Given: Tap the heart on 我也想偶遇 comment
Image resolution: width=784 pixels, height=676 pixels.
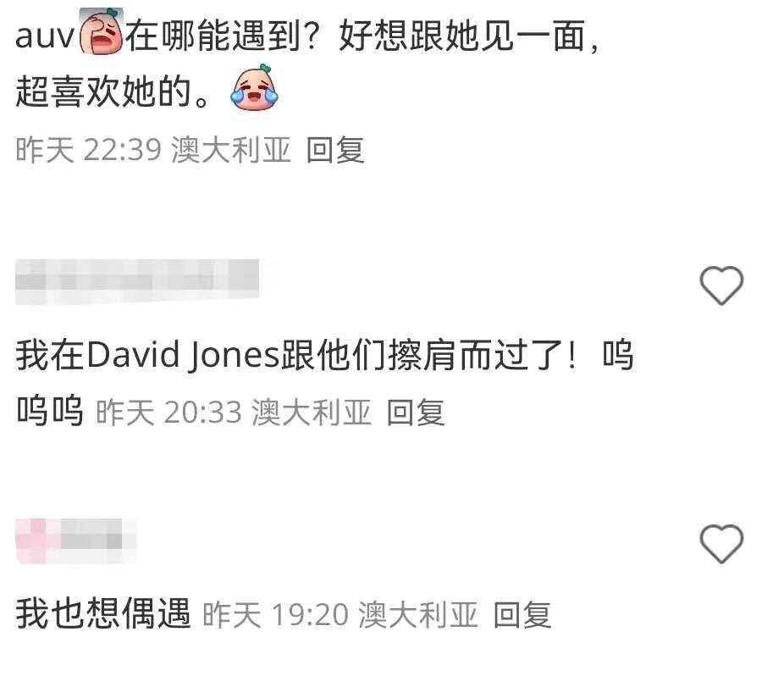Looking at the screenshot, I should pyautogui.click(x=721, y=544).
